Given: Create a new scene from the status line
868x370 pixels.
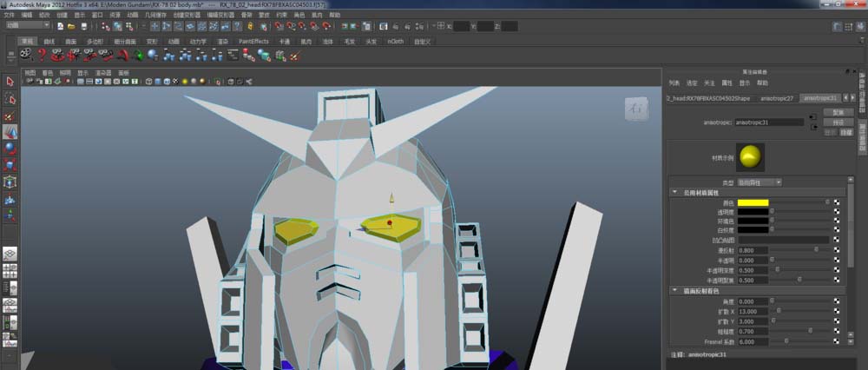Looking at the screenshot, I should pyautogui.click(x=61, y=26).
